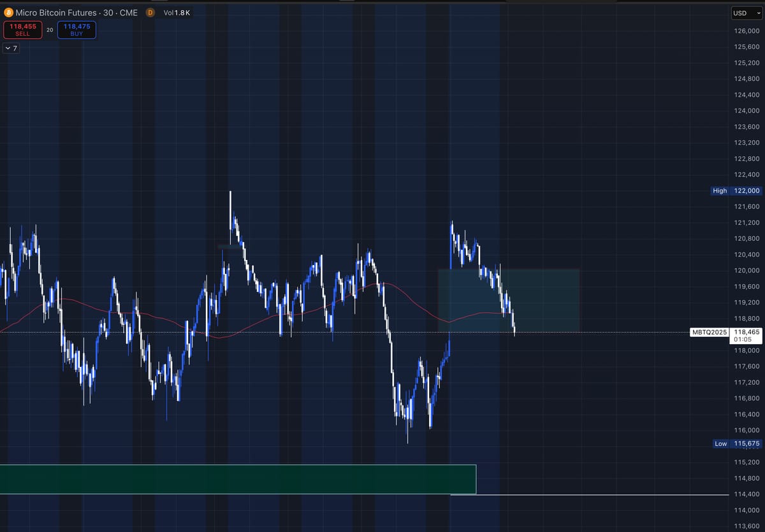
Task: Select the dark green rectangle drawing at the bottom
Action: 238,479
